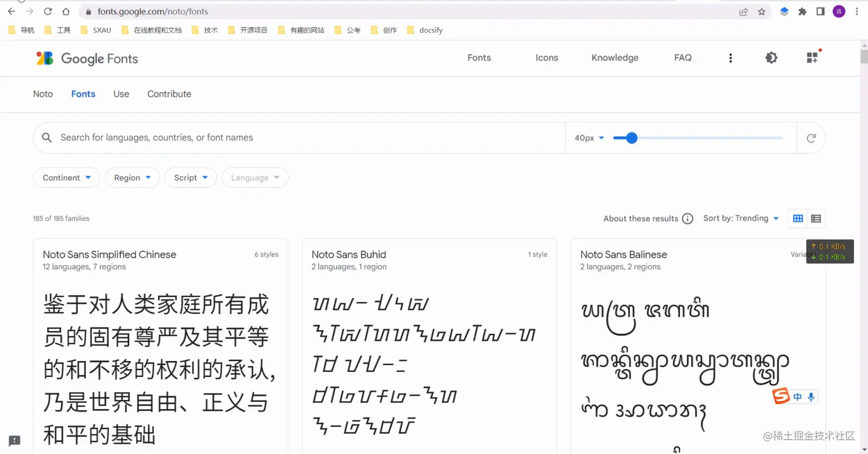Click the font size slider thumb
Viewport: 868px width, 454px height.
point(631,138)
